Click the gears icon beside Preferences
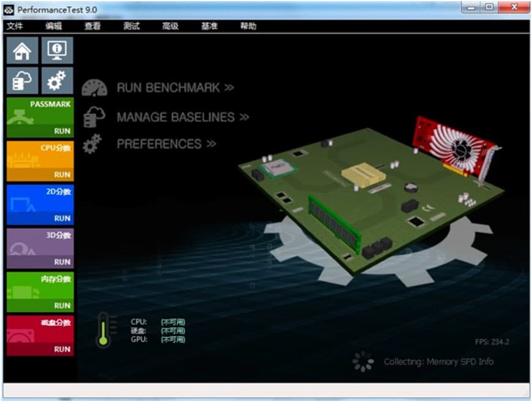This screenshot has width=532, height=402. coord(92,144)
